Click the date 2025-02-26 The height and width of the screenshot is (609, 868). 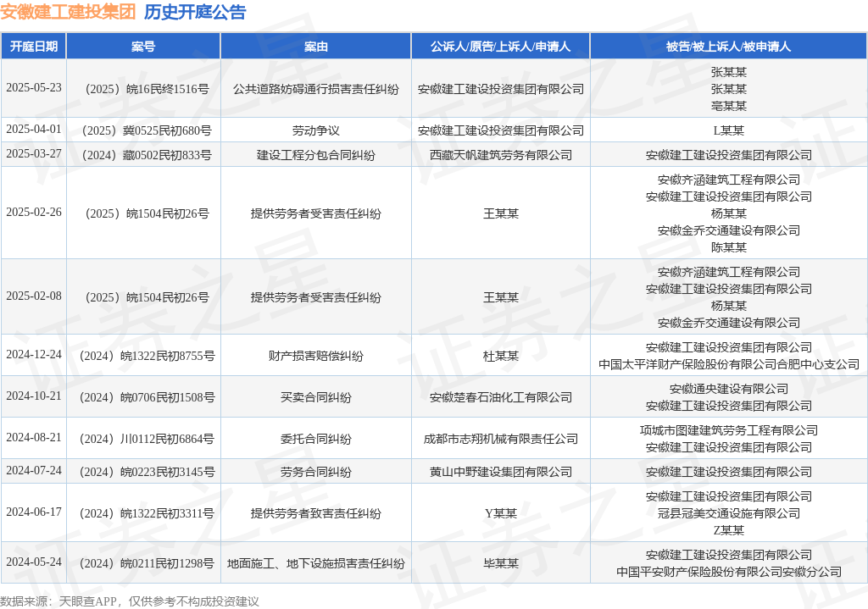tap(34, 213)
